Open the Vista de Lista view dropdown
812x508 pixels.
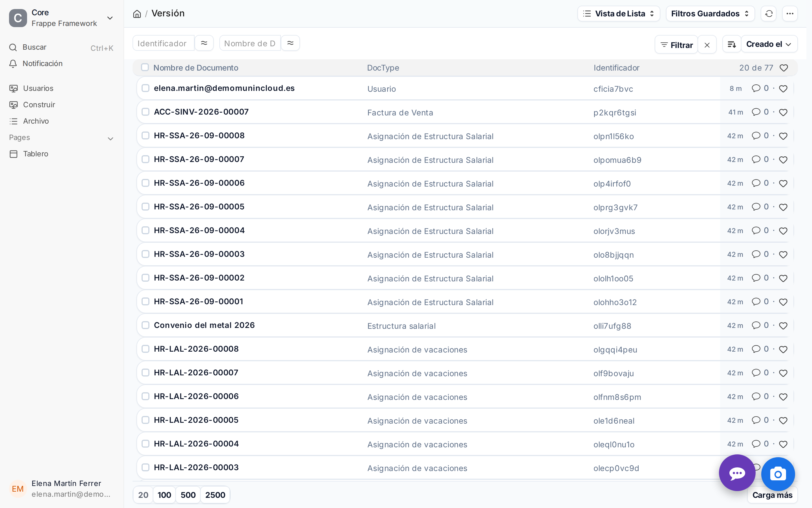[619, 14]
